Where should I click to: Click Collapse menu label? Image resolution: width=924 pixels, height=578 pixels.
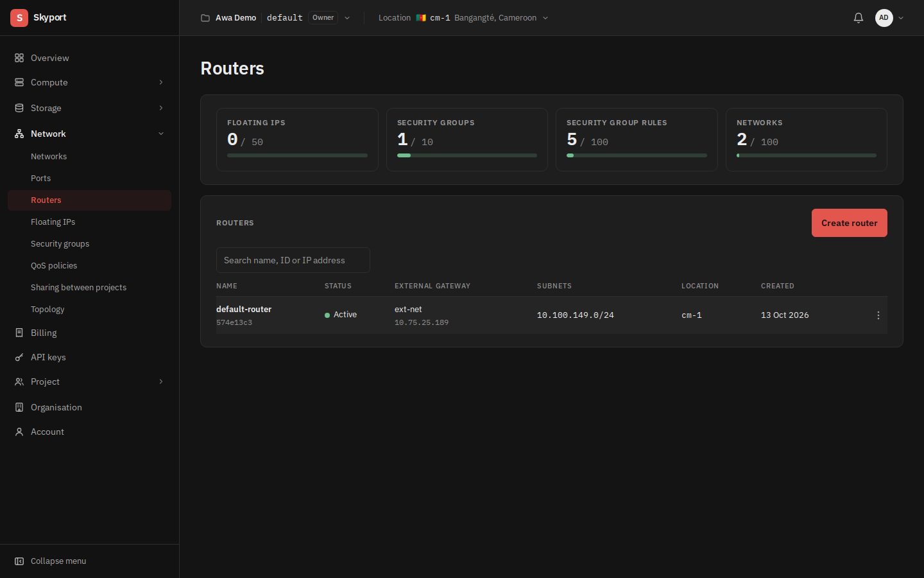point(58,561)
